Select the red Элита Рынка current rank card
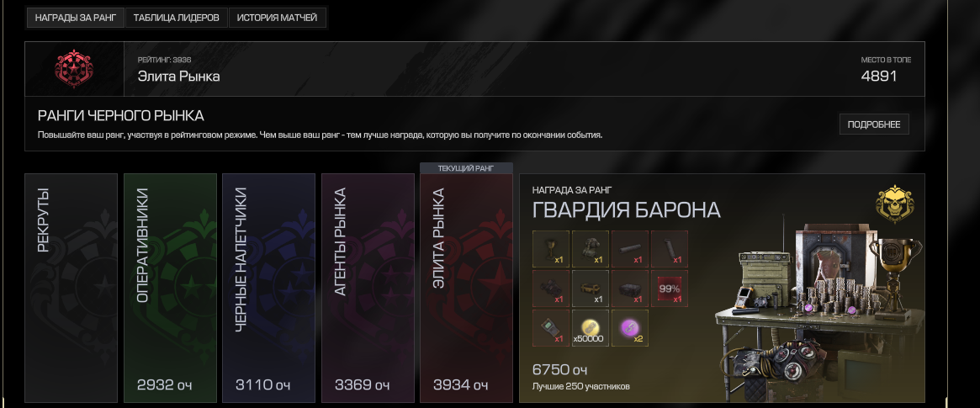Screen dimensions: 980x408 coord(466,288)
